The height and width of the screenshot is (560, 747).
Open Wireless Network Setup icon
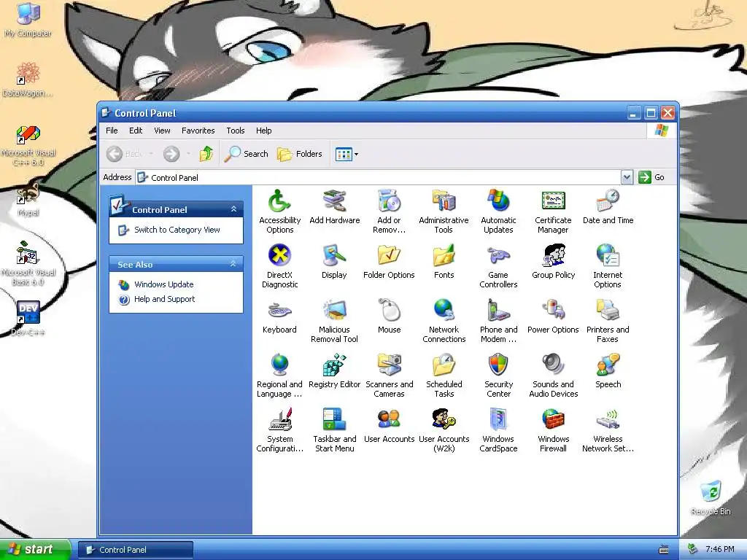(608, 420)
